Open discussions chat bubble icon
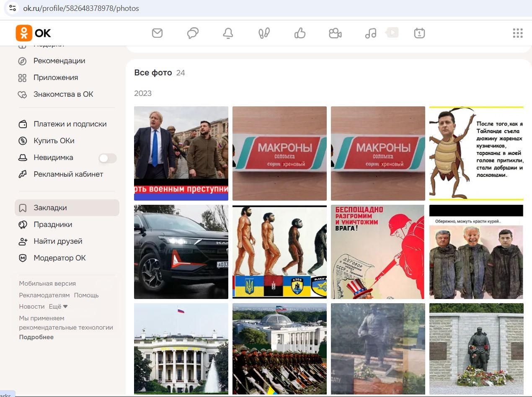532x397 pixels. (193, 33)
